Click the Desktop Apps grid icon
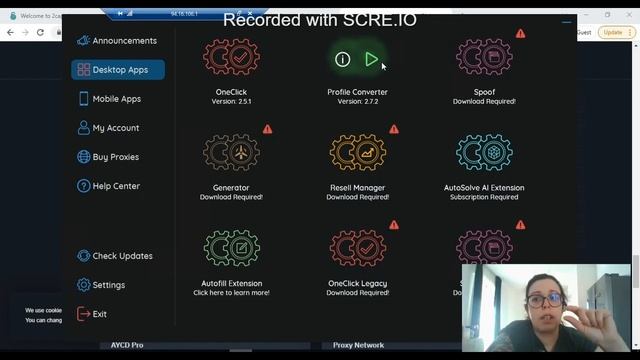 pos(83,70)
